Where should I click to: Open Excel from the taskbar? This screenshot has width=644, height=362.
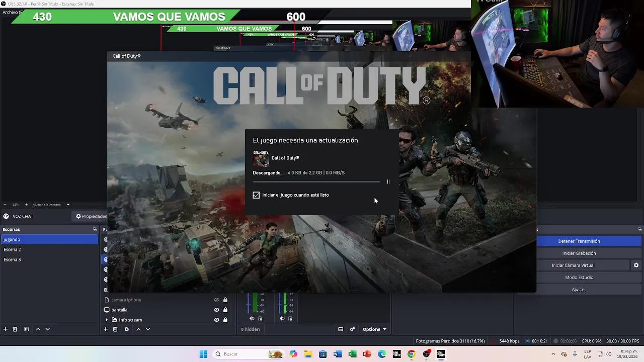click(352, 354)
